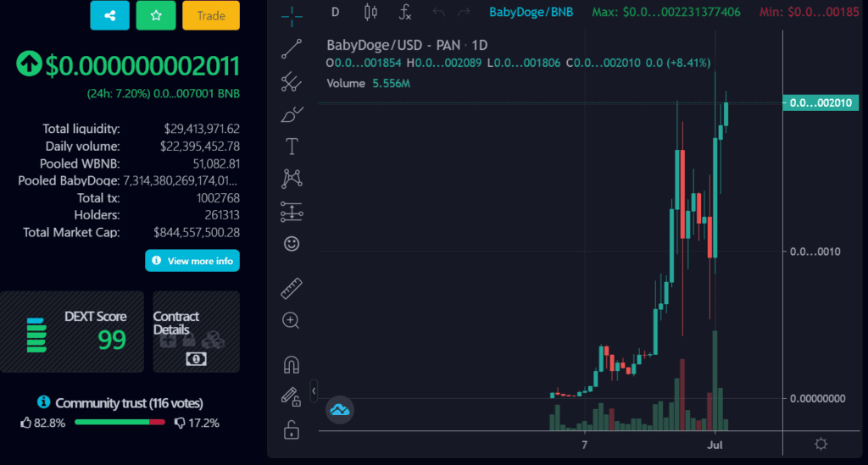Click Pooled WBNB value 51,082.81
868x465 pixels.
point(216,163)
